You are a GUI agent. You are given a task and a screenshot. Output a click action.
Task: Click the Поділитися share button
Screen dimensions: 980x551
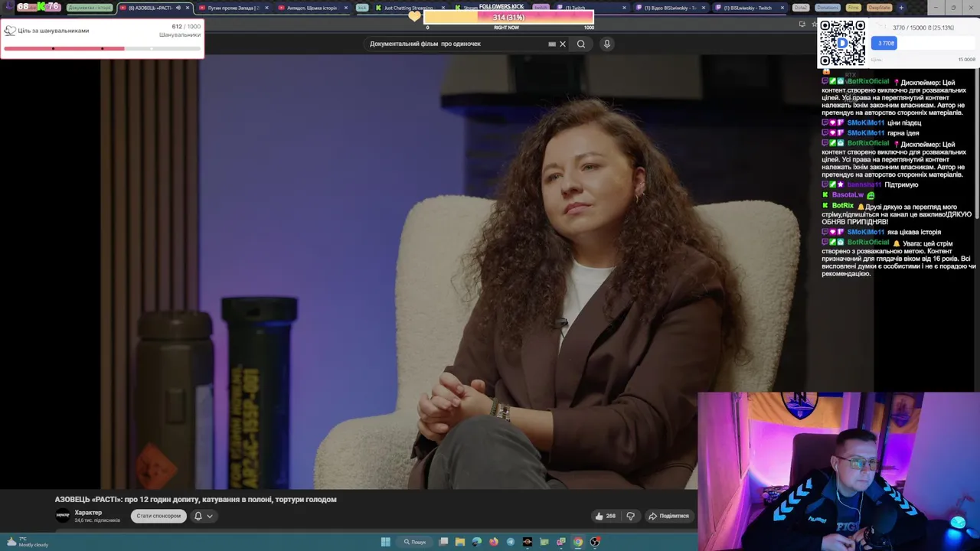pos(668,516)
